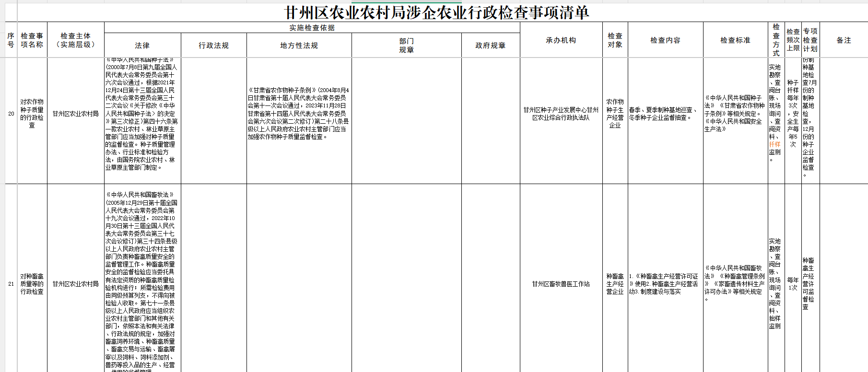Select the 《甘肃省农作物种子条例》 local regulation cell

click(299, 114)
